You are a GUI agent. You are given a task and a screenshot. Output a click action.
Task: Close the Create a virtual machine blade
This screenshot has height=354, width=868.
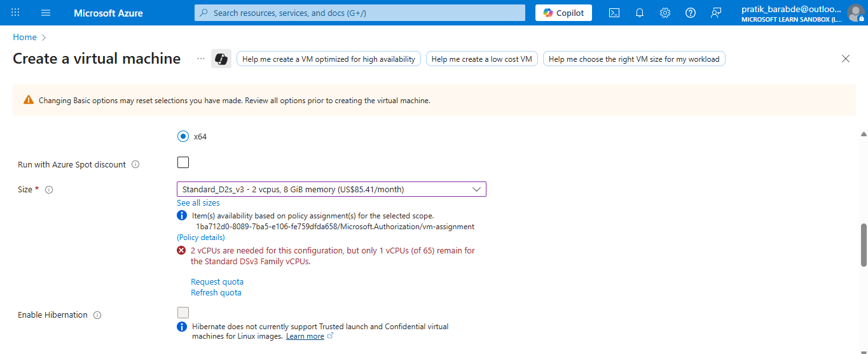(846, 59)
